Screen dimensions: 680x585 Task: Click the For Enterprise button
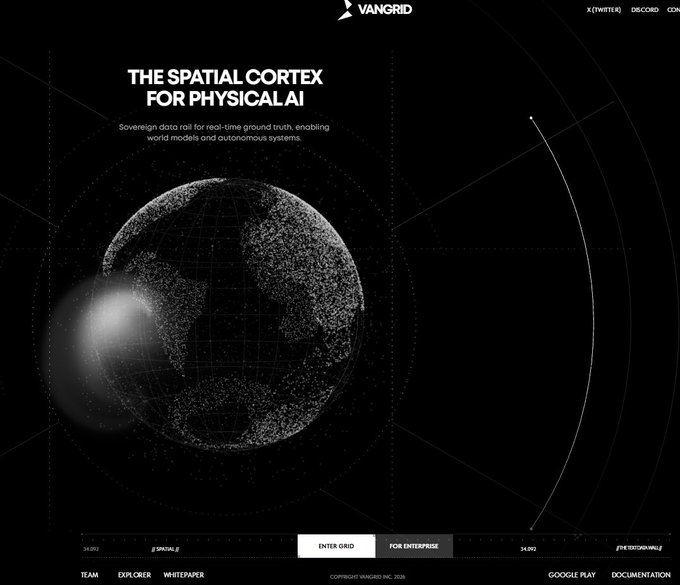pyautogui.click(x=414, y=546)
